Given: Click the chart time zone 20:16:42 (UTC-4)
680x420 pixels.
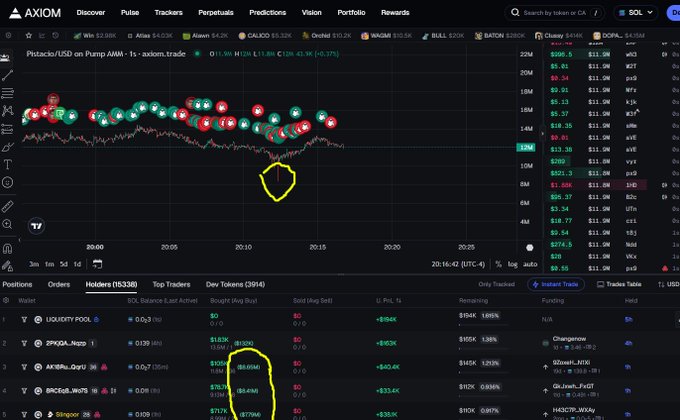Looking at the screenshot, I should pos(458,264).
